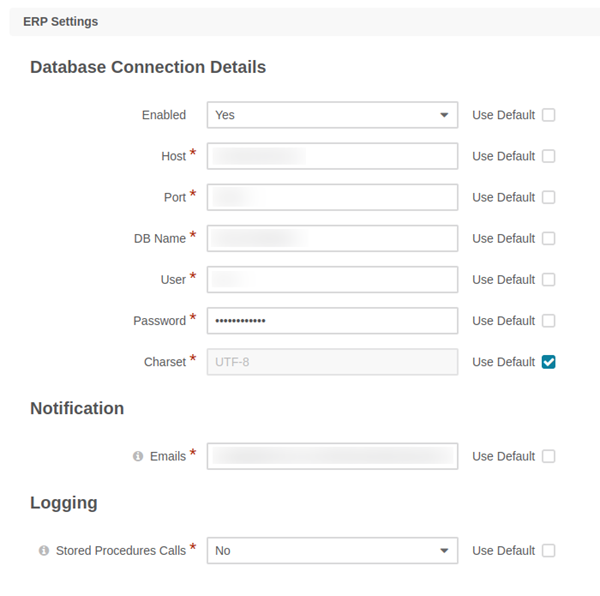Check Use Default for Password
The width and height of the screenshot is (600, 596).
pos(548,321)
